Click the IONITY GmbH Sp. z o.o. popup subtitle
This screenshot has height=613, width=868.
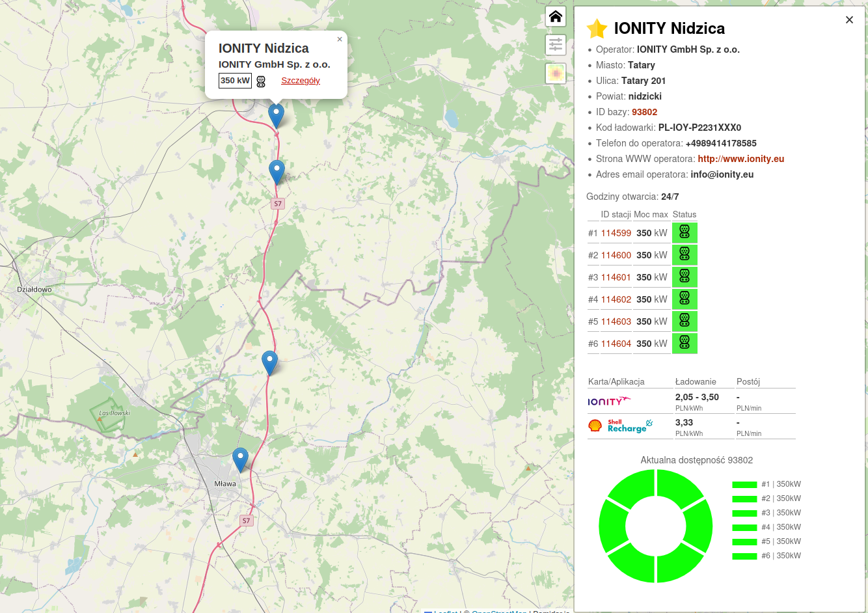[275, 64]
